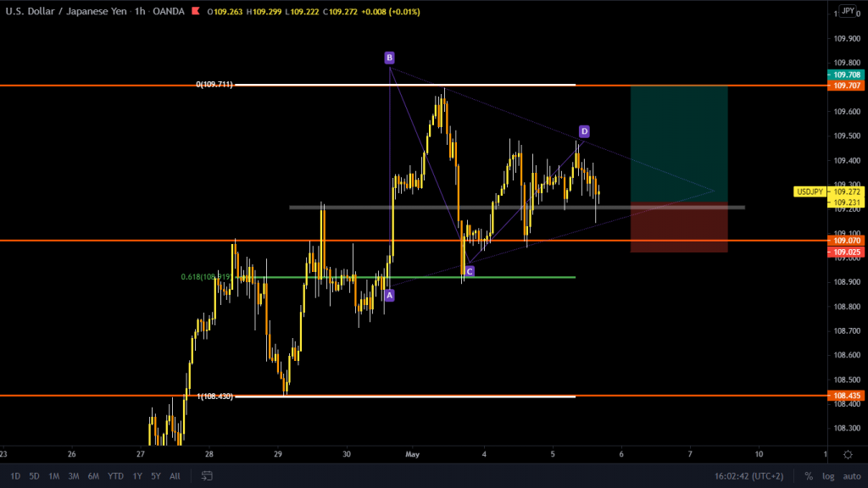Viewport: 868px width, 488px height.
Task: Click the purple A pattern point marker
Action: click(x=389, y=295)
